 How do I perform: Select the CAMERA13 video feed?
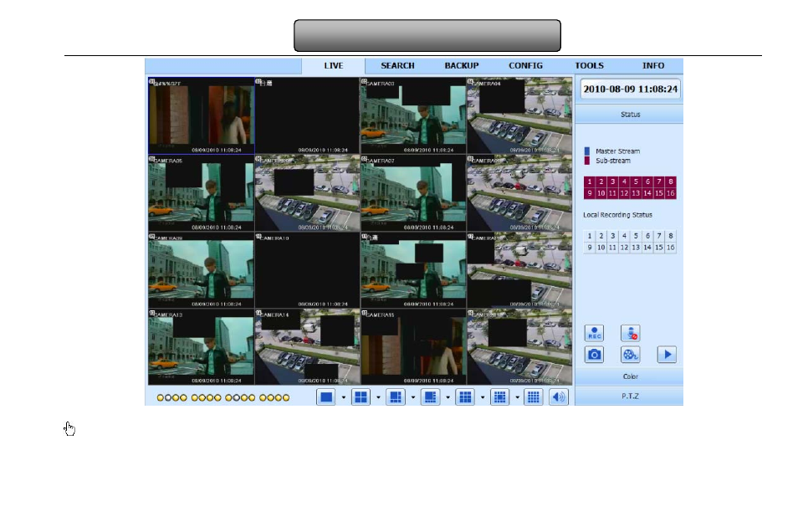click(201, 346)
